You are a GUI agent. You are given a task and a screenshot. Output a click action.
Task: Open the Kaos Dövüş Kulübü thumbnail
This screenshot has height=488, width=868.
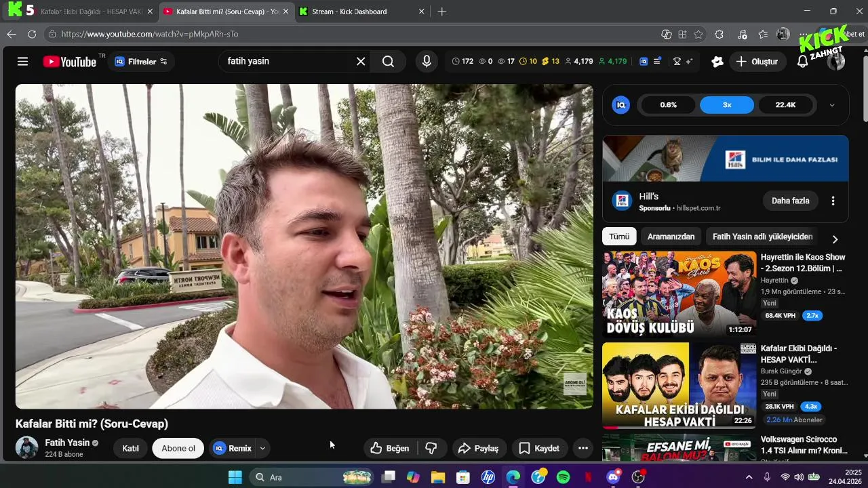tap(679, 294)
